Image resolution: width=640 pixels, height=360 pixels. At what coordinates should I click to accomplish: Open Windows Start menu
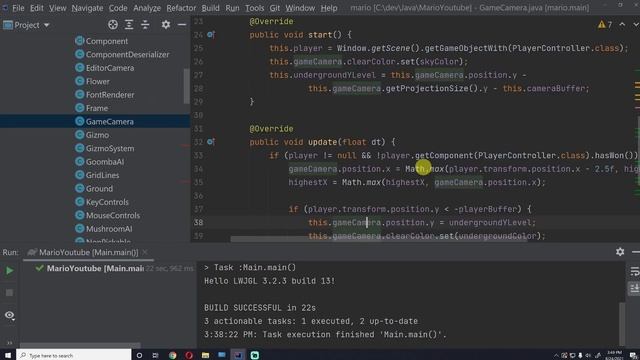[8, 355]
